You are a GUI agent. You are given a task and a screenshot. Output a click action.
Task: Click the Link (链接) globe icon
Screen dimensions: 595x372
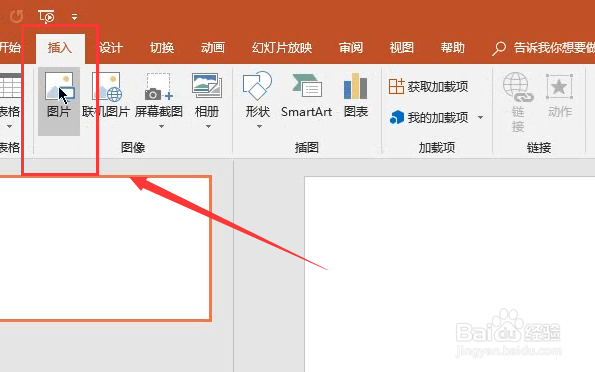(x=518, y=87)
